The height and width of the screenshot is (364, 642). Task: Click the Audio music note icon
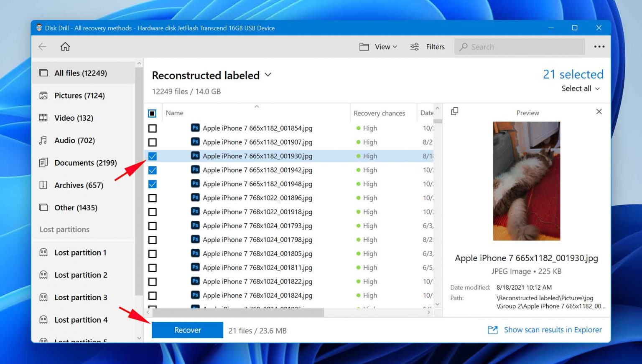coord(43,140)
